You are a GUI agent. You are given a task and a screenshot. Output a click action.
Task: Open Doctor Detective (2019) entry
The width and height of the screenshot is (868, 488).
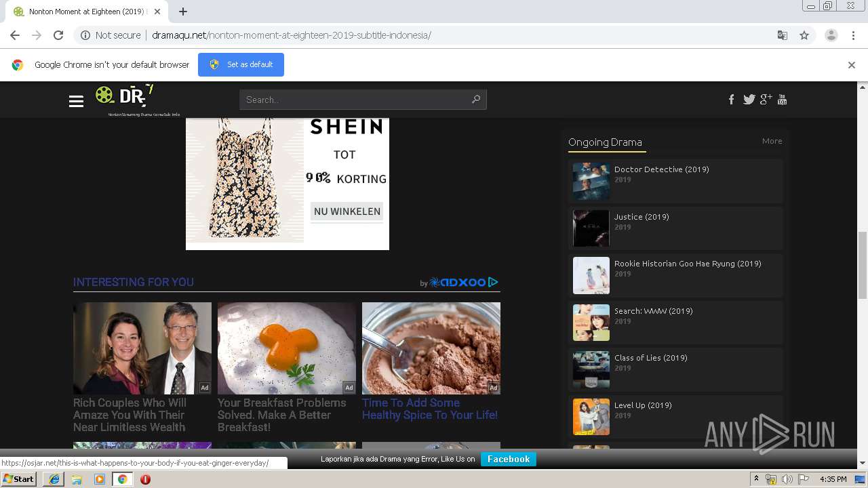661,169
